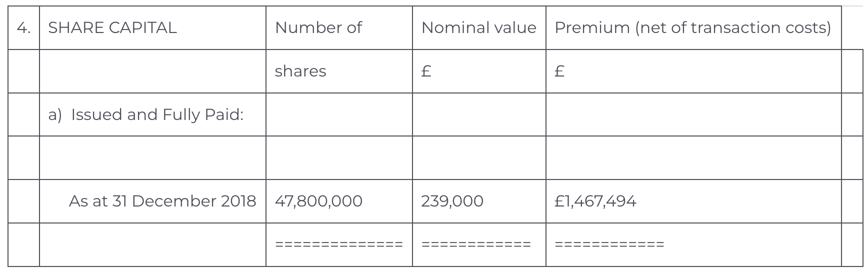868x272 pixels.
Task: Click empty Number-of-shares cell in Issued and Fully Paid row
Action: (x=339, y=114)
